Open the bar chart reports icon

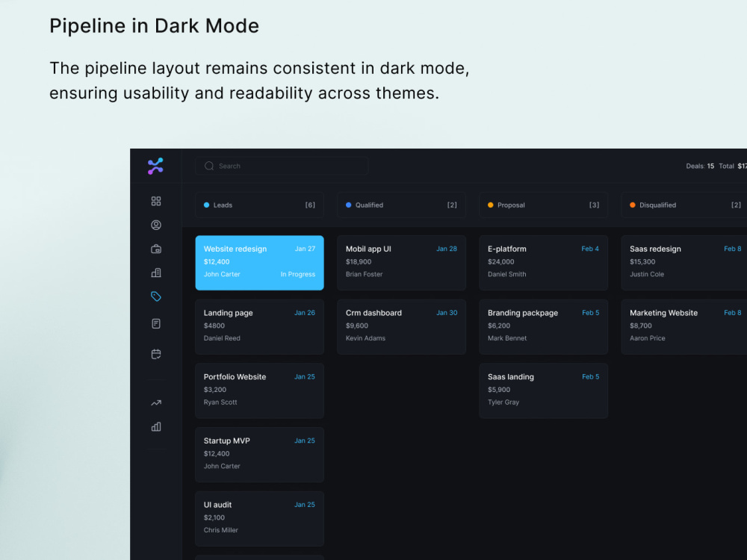(156, 426)
